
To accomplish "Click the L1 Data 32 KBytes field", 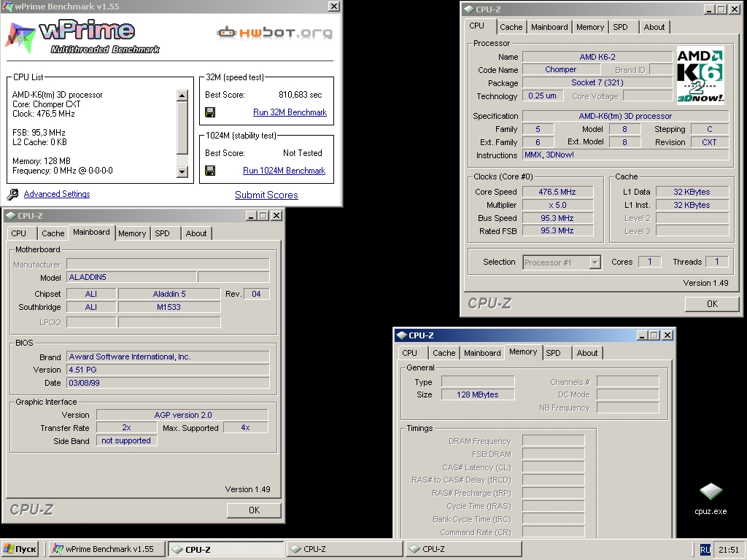I will [x=692, y=192].
